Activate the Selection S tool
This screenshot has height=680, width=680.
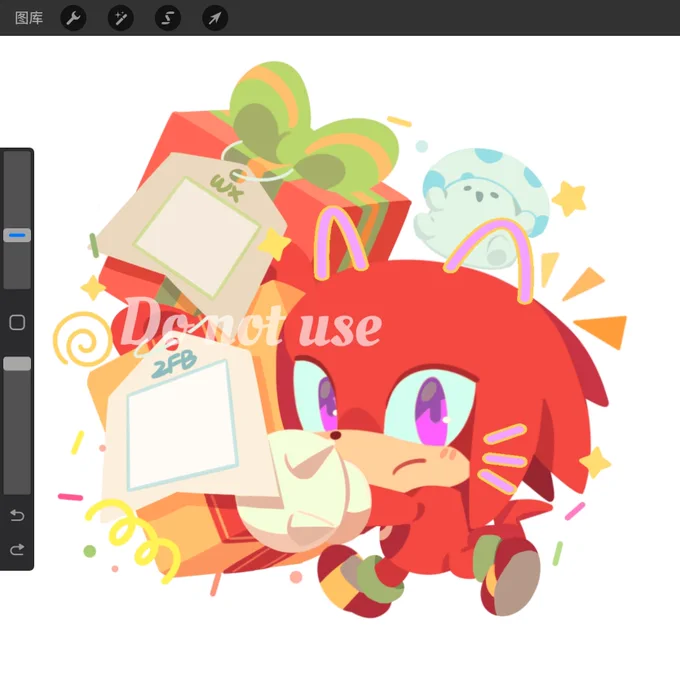pyautogui.click(x=168, y=18)
